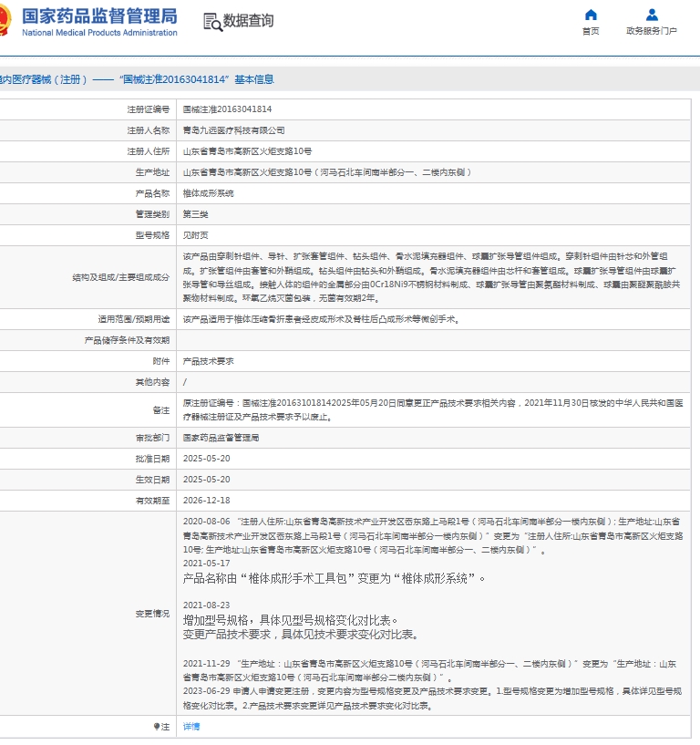Click the 第三类 management category value
This screenshot has height=745, width=700.
196,214
